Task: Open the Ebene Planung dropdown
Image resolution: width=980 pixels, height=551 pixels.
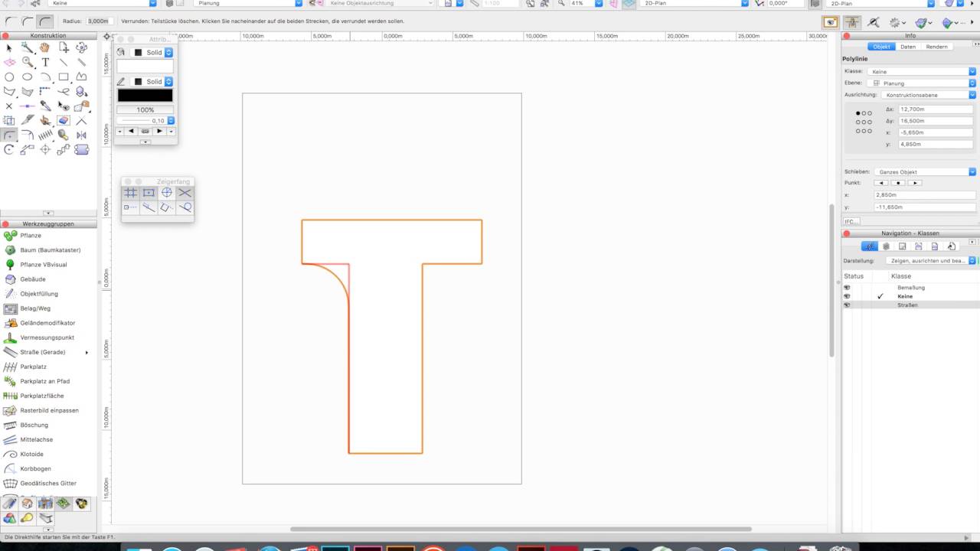Action: click(922, 83)
